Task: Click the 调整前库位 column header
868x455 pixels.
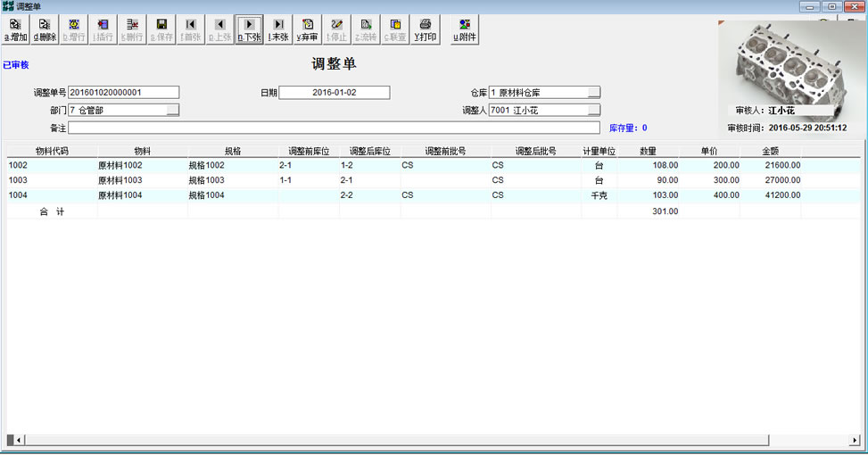Action: pos(309,151)
